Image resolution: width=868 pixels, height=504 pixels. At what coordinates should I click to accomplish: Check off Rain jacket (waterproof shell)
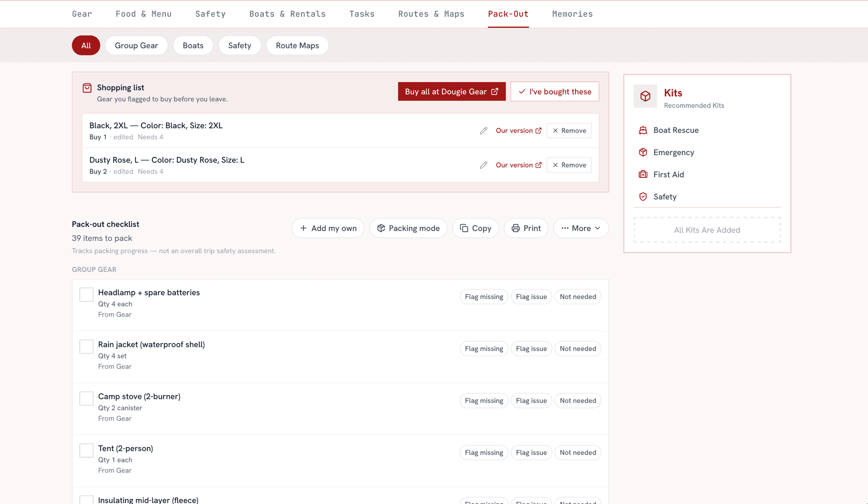pos(86,347)
